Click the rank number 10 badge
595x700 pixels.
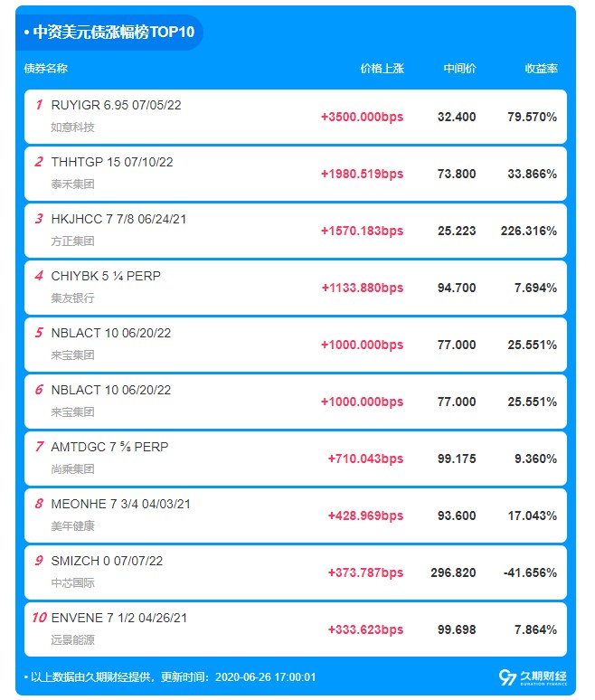[39, 618]
